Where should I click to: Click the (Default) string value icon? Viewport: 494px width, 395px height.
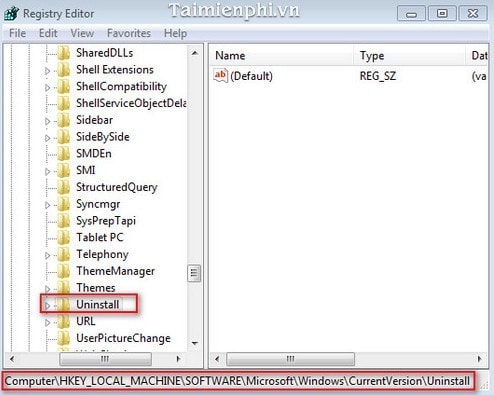[220, 75]
